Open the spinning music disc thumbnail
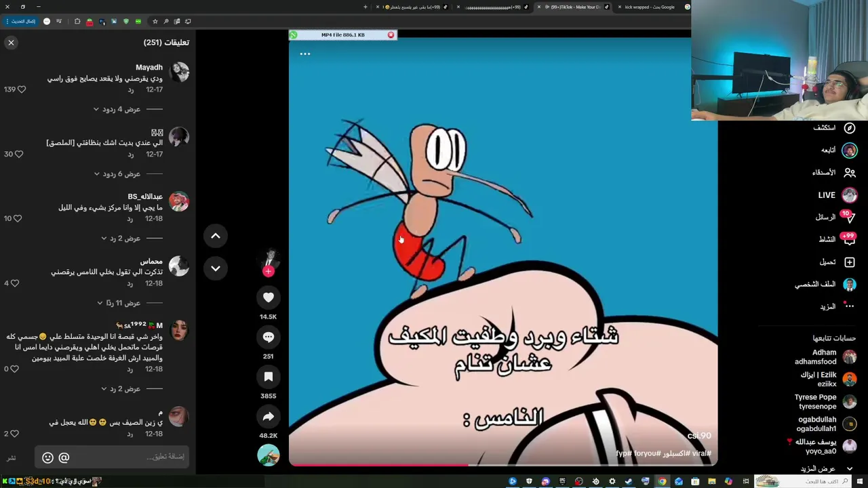This screenshot has height=488, width=868. click(x=269, y=455)
